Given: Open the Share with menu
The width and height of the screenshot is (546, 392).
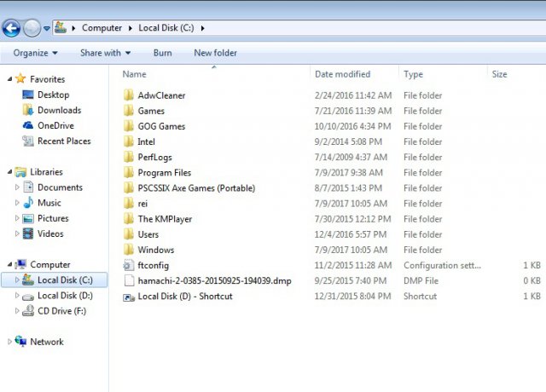Looking at the screenshot, I should point(105,53).
